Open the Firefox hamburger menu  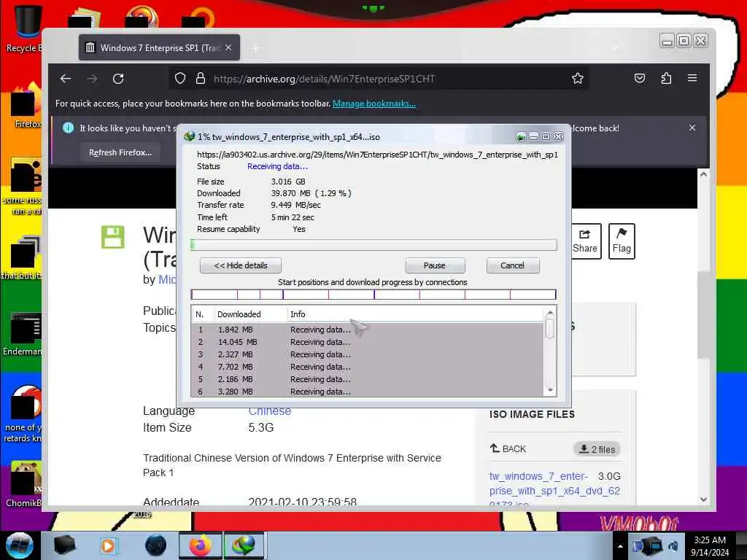pos(692,78)
